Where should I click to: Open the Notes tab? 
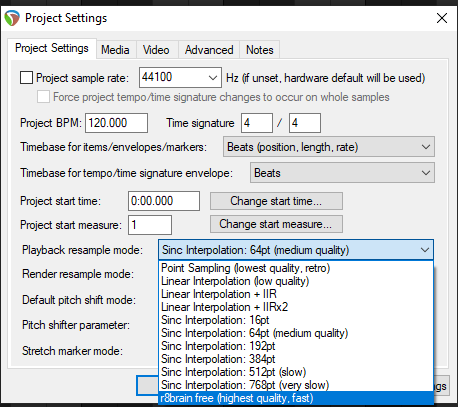(x=260, y=50)
